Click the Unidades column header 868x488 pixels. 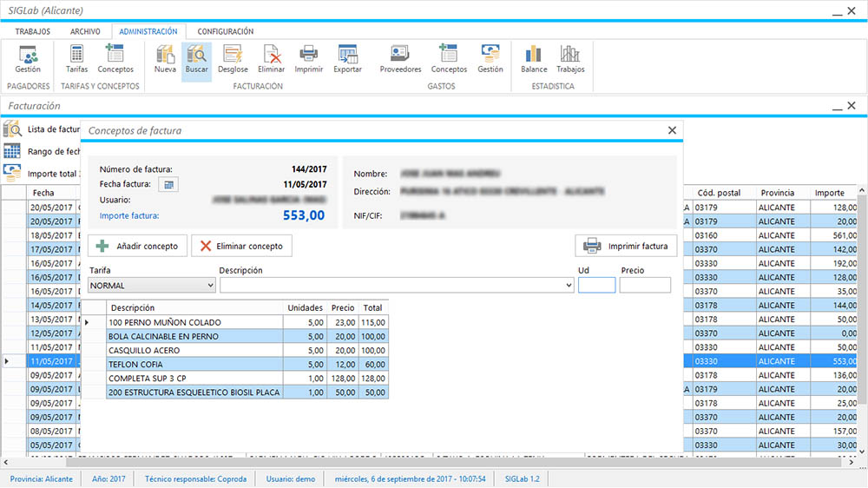pyautogui.click(x=305, y=307)
